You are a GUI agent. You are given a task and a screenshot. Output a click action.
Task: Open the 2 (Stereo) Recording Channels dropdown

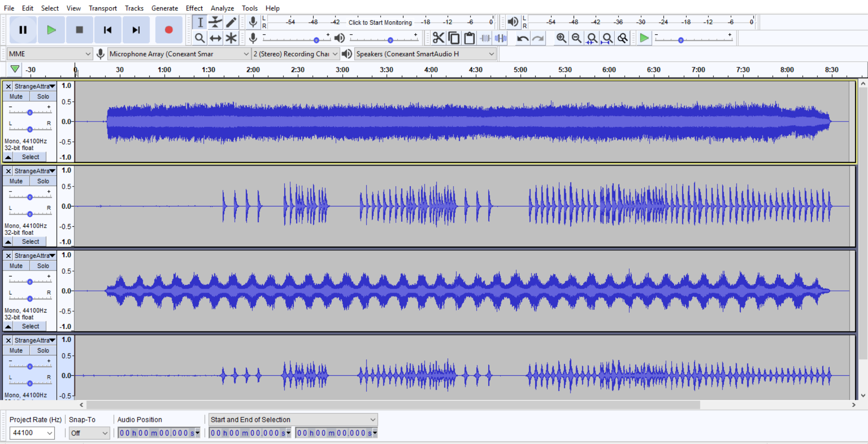(x=295, y=54)
